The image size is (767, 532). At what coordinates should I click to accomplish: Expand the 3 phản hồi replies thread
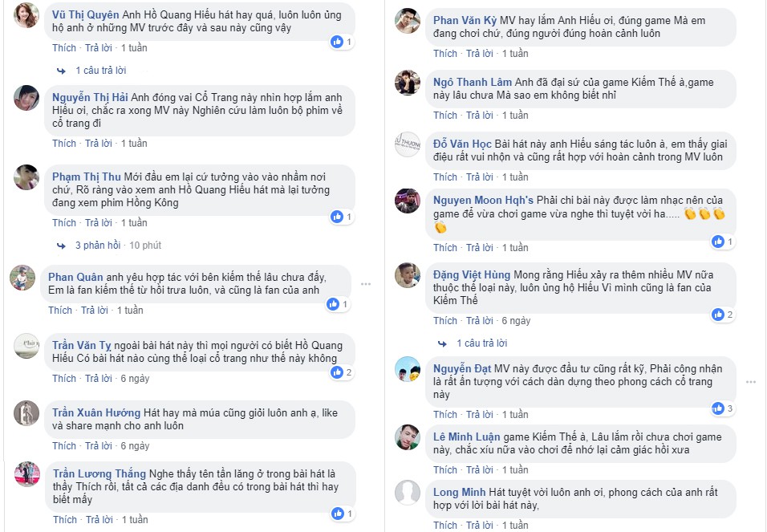click(x=98, y=246)
